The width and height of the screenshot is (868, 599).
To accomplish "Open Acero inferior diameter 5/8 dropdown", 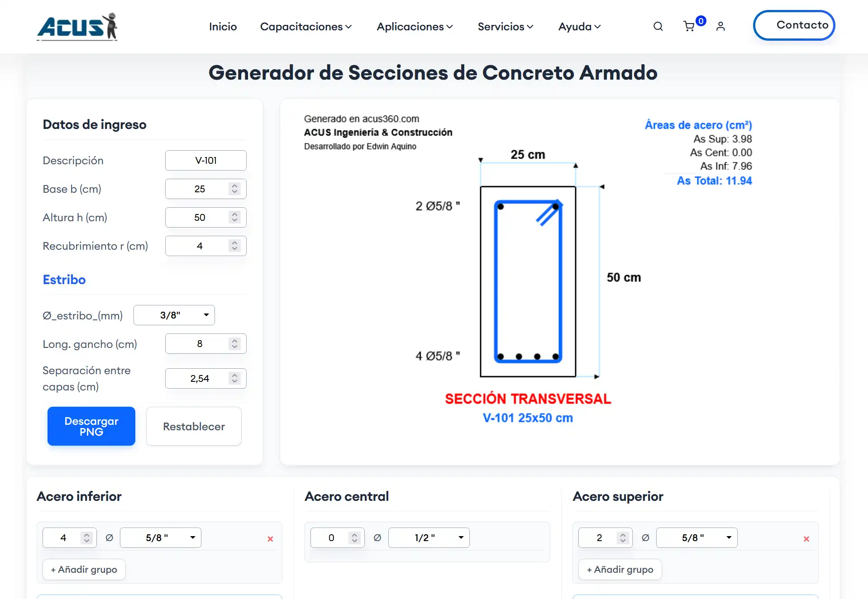I will tap(161, 538).
